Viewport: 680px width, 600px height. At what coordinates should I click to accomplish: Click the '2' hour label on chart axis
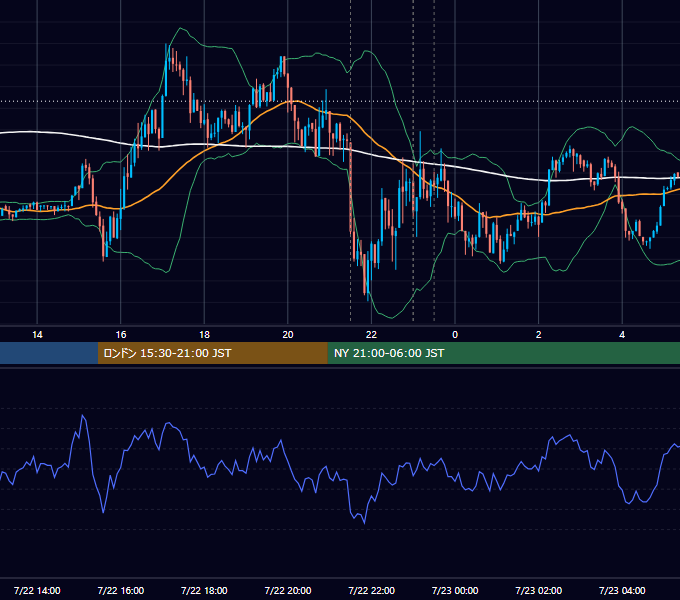pos(539,335)
